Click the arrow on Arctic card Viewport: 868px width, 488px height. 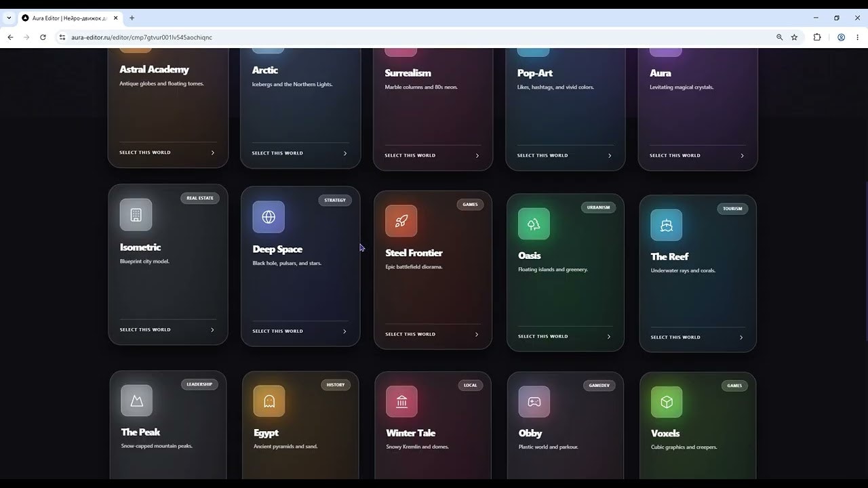pos(344,153)
